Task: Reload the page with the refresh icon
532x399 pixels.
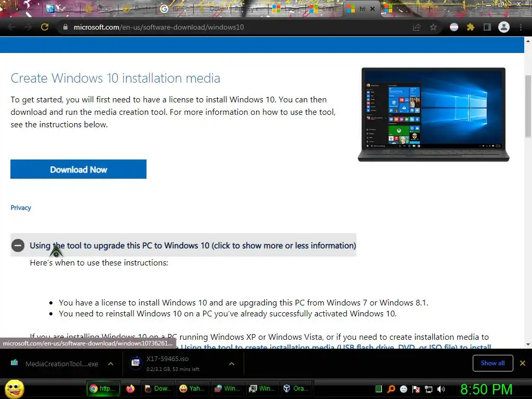Action: pyautogui.click(x=45, y=27)
